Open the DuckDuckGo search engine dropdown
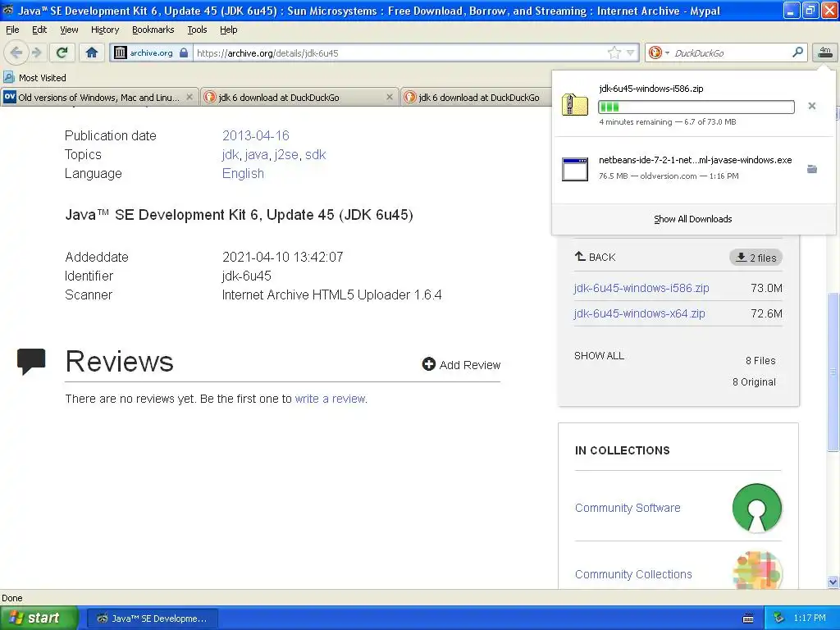This screenshot has height=630, width=840. [659, 52]
